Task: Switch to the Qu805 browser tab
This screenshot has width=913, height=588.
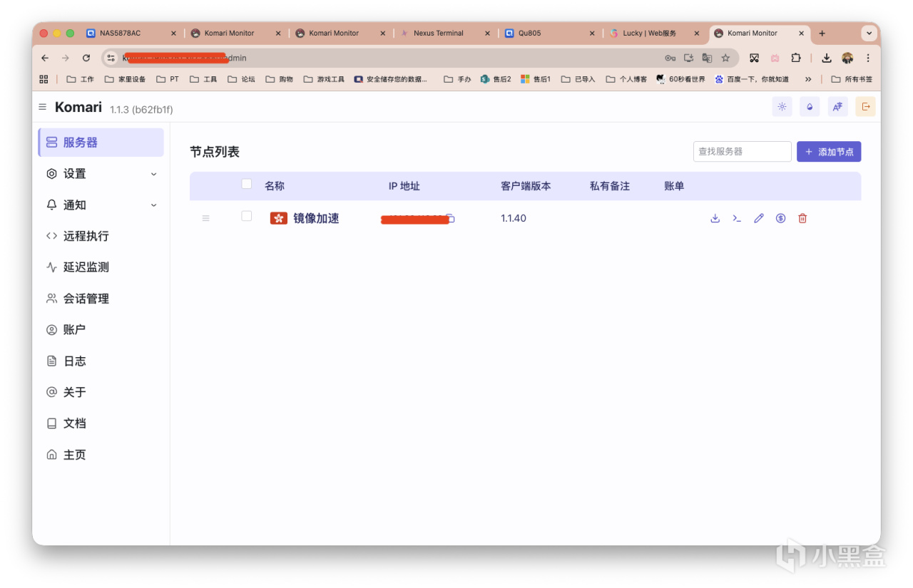Action: pos(551,33)
